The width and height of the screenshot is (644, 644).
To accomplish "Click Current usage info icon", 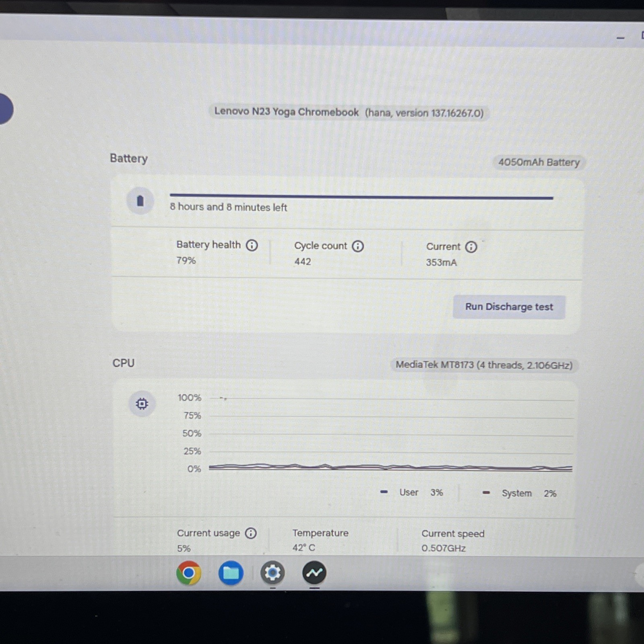I will 251,533.
